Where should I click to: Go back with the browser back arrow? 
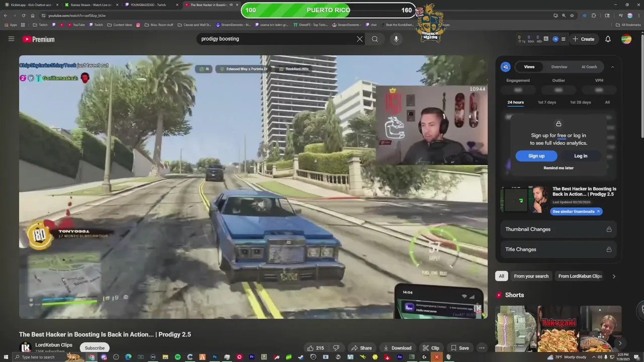pyautogui.click(x=6, y=16)
